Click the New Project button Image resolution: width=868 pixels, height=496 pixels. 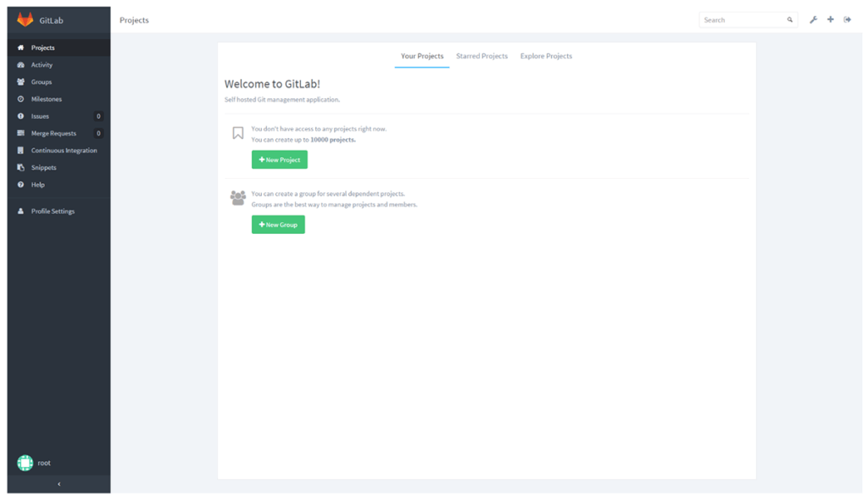pyautogui.click(x=280, y=159)
